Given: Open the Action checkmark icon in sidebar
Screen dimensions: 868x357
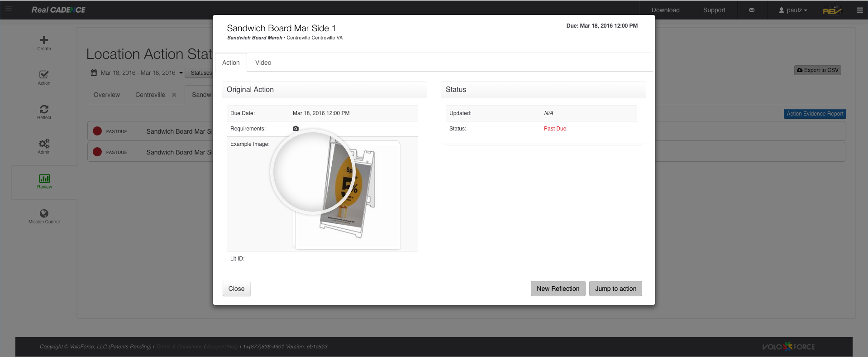Looking at the screenshot, I should (x=44, y=75).
